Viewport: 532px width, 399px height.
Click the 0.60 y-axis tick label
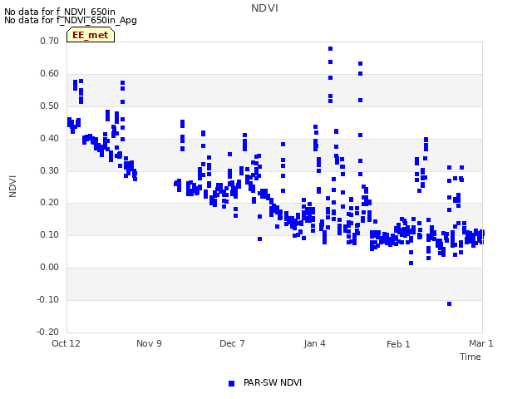coord(50,74)
